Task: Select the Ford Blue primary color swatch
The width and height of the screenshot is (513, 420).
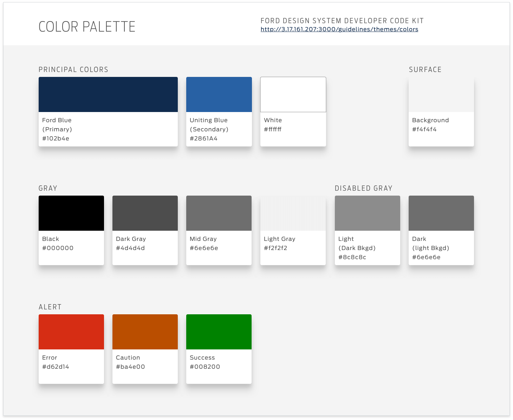Action: coord(108,94)
